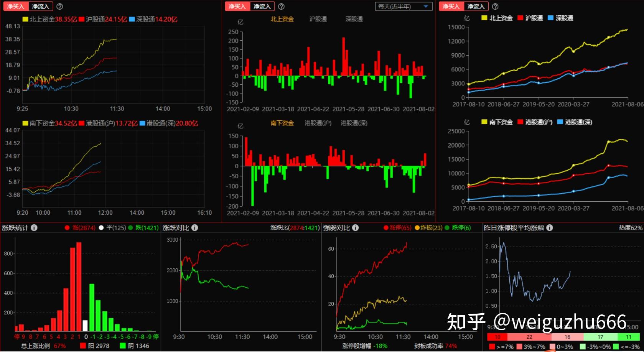Click -3%~0% legend entry
Image resolution: width=644 pixels, height=352 pixels.
pos(595,347)
